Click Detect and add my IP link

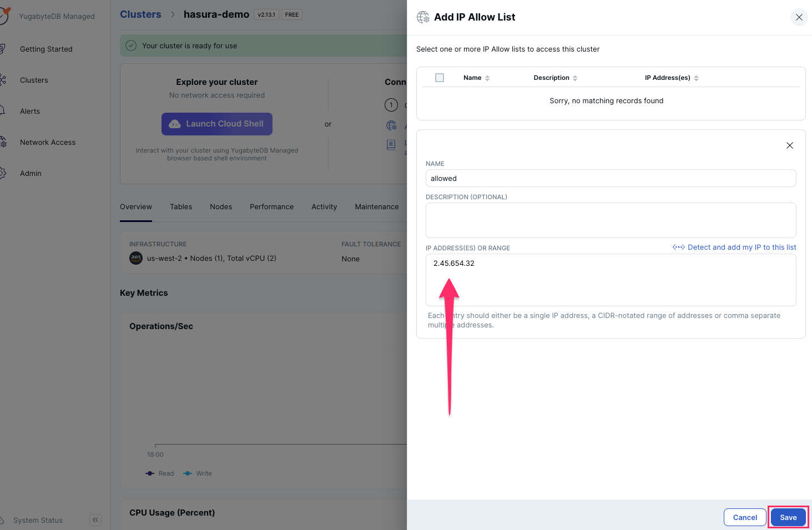(742, 248)
